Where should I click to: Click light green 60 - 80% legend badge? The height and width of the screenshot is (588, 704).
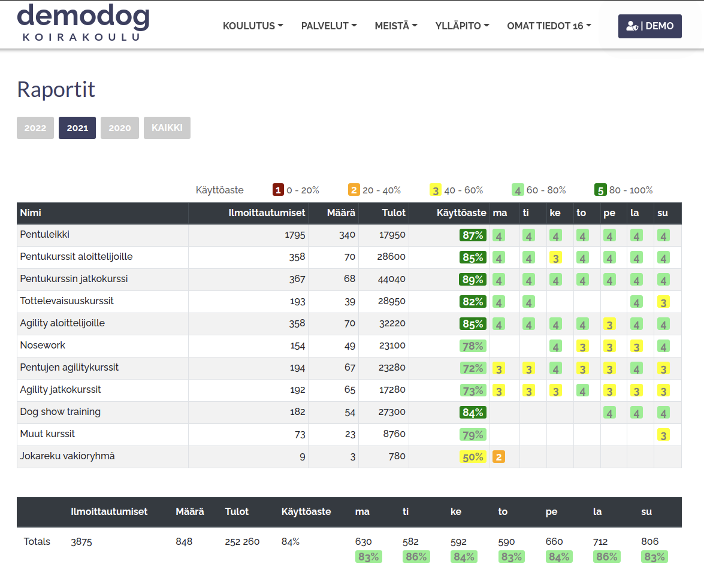click(518, 190)
